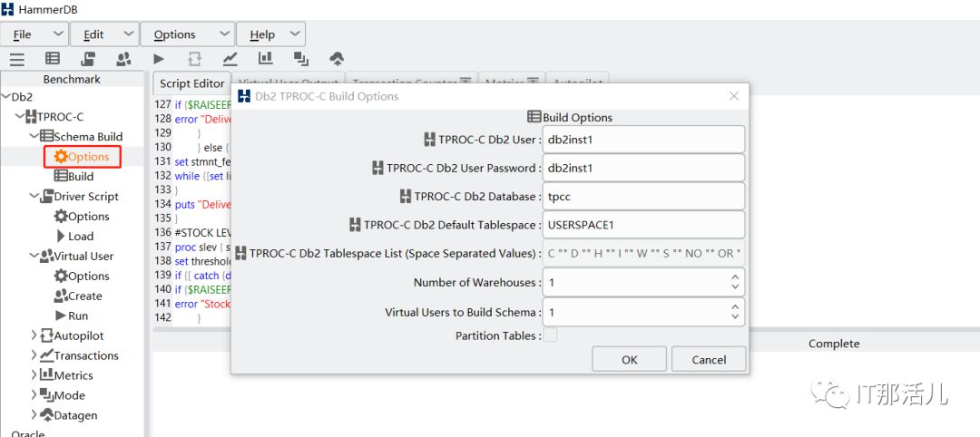The height and width of the screenshot is (437, 980).
Task: Click Cancel in Build Options dialog
Action: (709, 360)
